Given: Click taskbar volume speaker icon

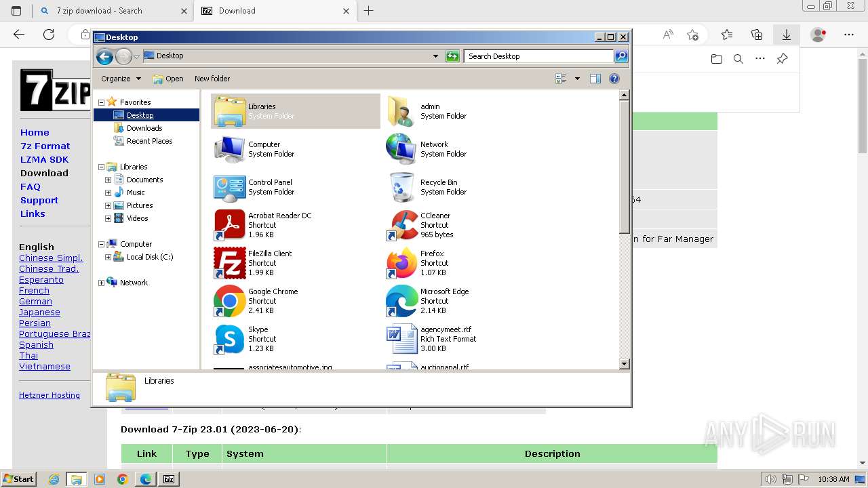Looking at the screenshot, I should click(x=771, y=479).
